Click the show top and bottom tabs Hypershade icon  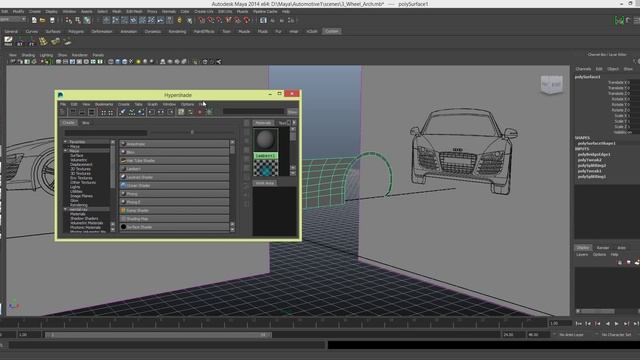tap(92, 112)
